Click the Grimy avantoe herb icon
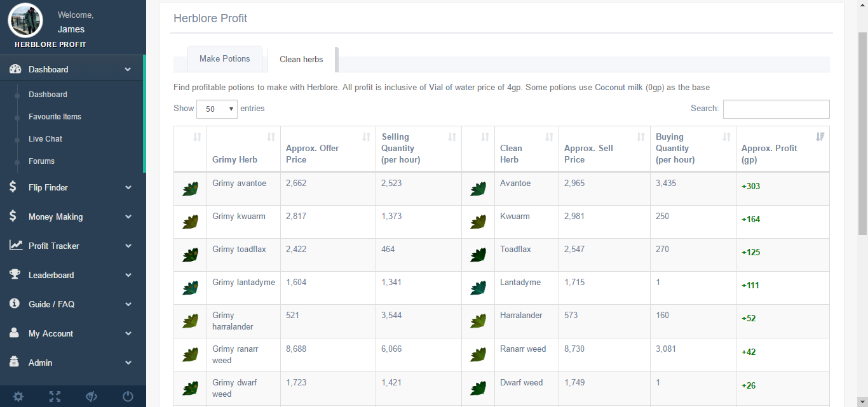This screenshot has height=407, width=868. tap(190, 189)
